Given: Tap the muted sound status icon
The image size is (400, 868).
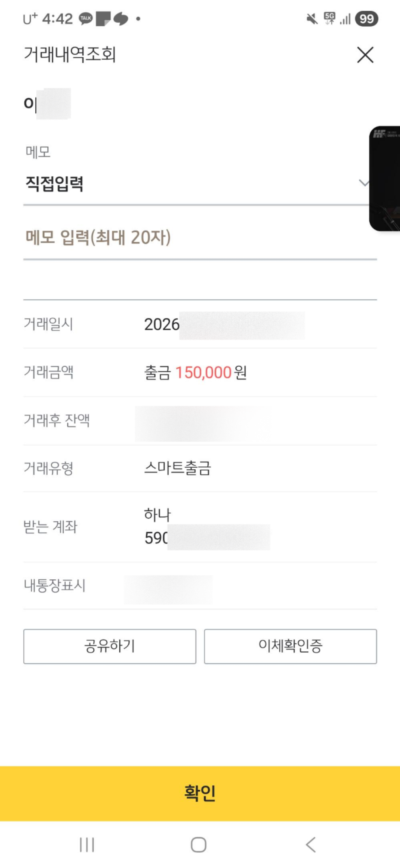Looking at the screenshot, I should click(x=312, y=18).
